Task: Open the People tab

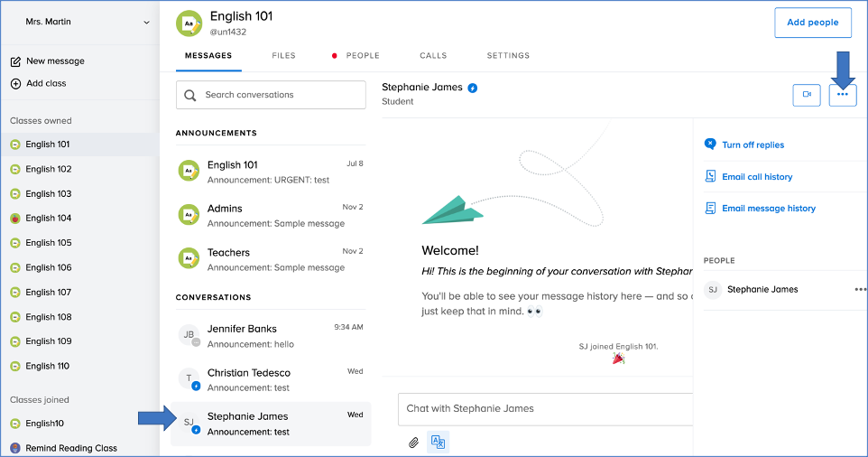Action: click(363, 56)
